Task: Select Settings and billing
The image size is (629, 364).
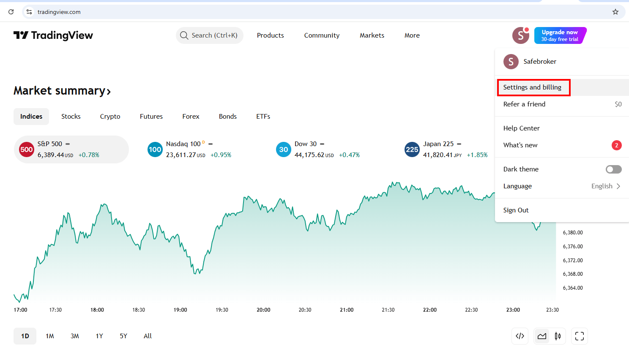Action: tap(562, 87)
